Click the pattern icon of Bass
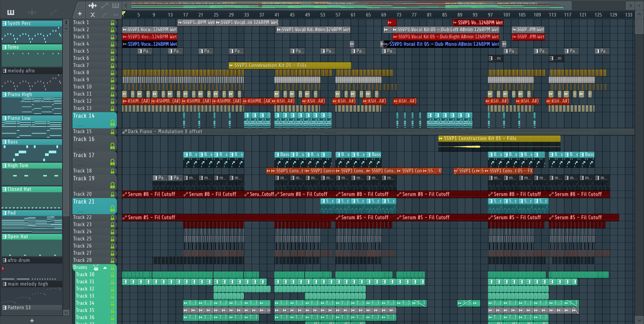The height and width of the screenshot is (324, 644). (4, 142)
